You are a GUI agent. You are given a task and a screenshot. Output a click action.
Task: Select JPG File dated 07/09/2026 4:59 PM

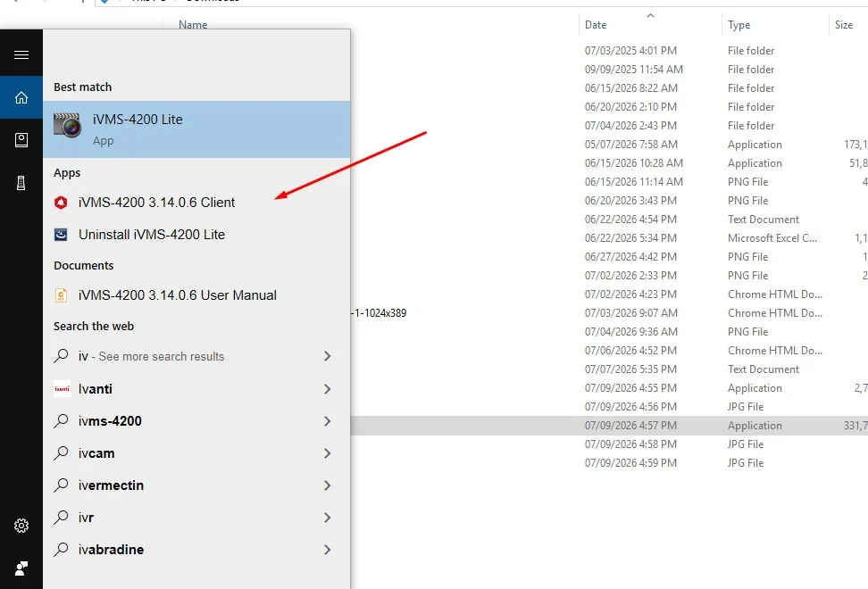(609, 463)
